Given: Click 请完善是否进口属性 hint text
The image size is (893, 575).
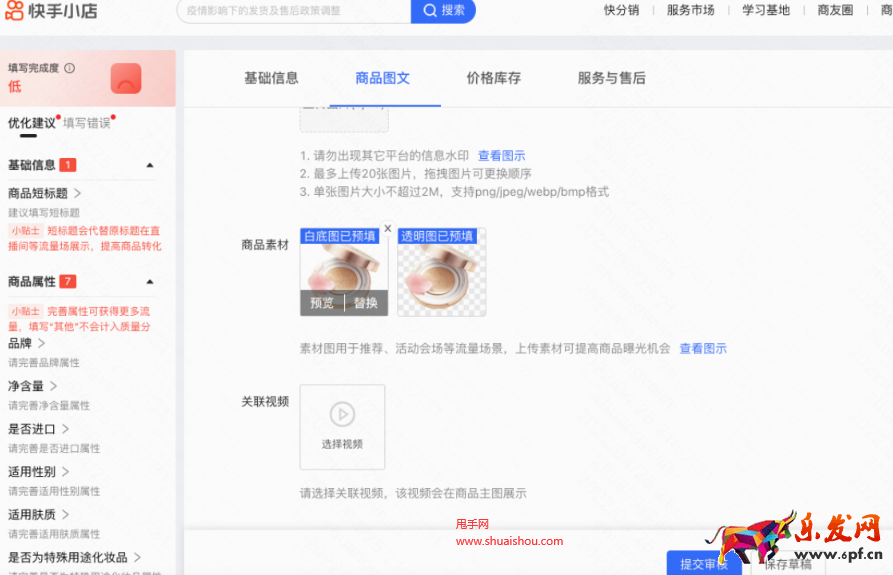Looking at the screenshot, I should click(x=54, y=449).
